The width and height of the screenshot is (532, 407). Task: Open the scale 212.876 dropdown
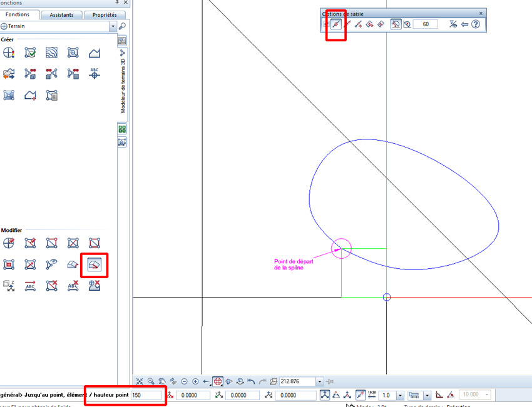(x=320, y=381)
